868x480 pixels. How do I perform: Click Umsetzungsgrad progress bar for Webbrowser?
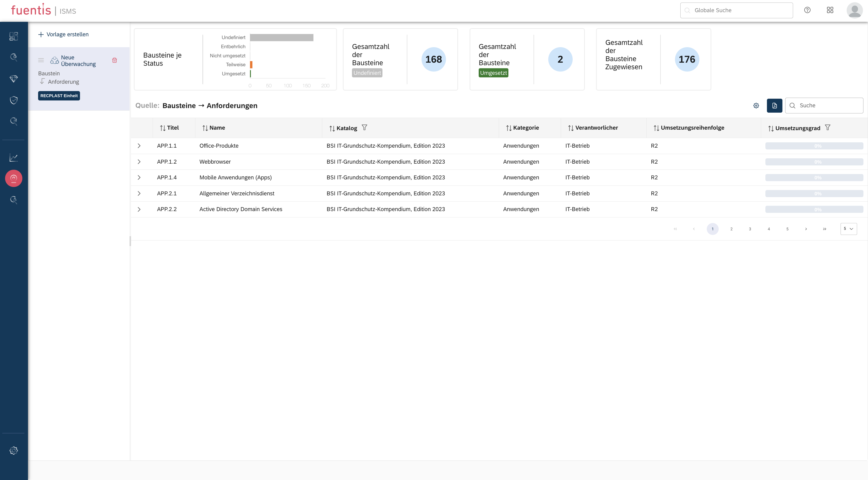coord(814,162)
